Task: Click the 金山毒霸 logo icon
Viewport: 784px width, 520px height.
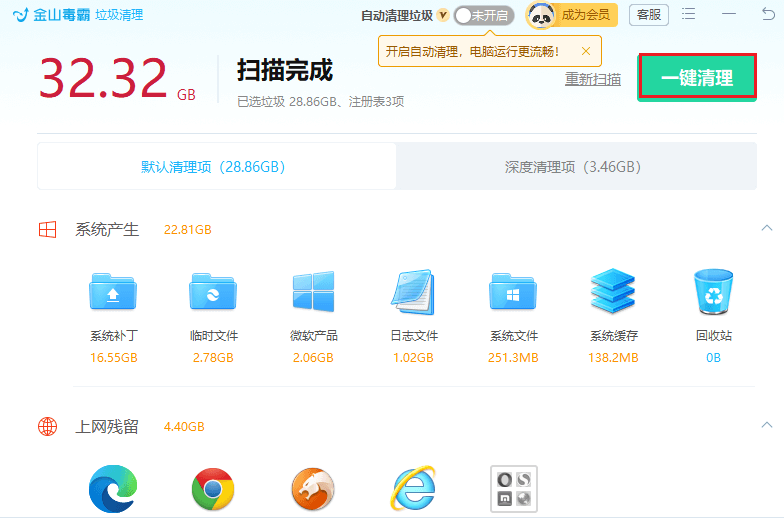Action: pyautogui.click(x=21, y=15)
